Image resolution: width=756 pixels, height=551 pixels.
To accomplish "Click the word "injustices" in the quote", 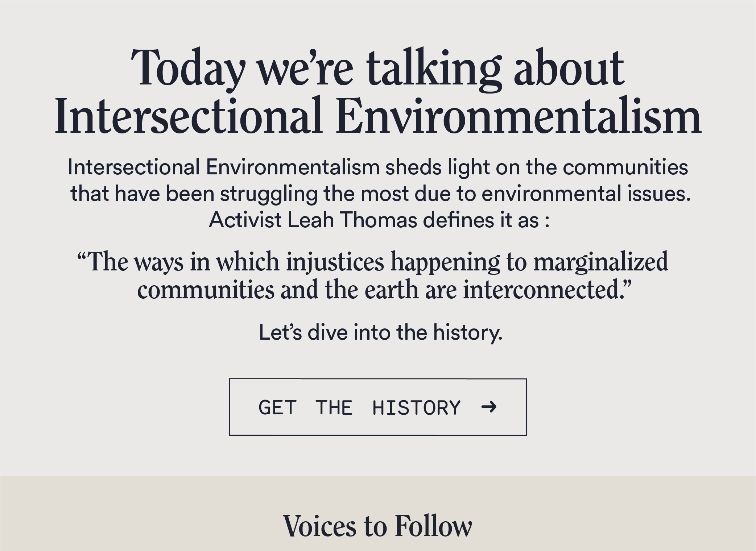I will point(335,262).
